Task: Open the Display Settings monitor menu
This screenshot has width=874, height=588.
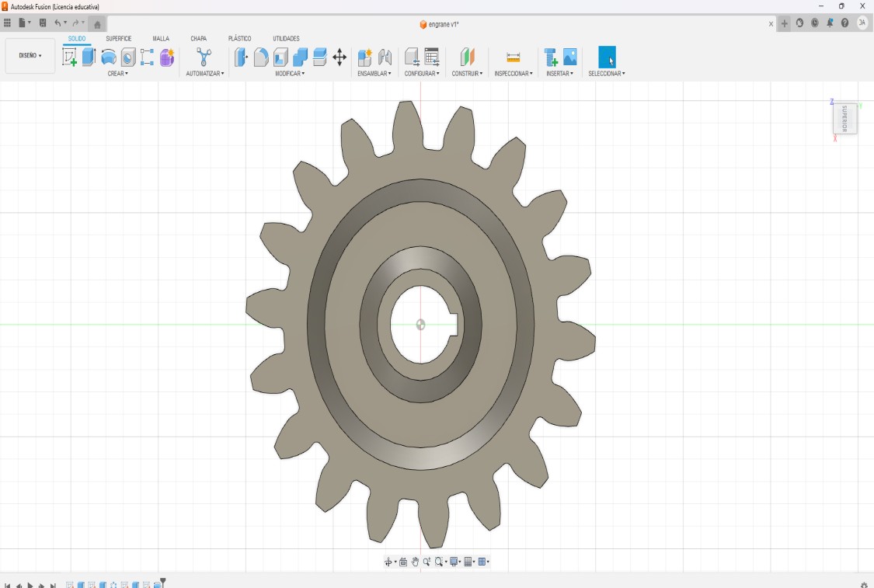Action: (454, 562)
